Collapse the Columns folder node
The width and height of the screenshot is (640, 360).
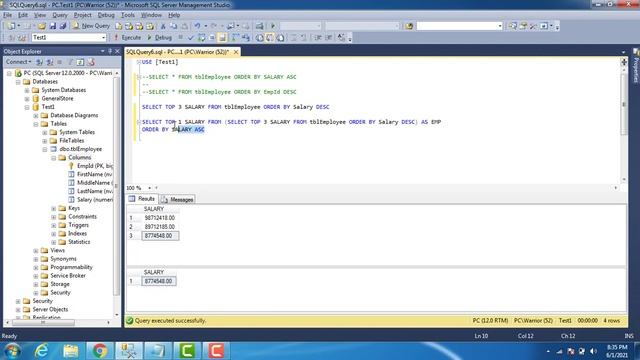click(54, 158)
